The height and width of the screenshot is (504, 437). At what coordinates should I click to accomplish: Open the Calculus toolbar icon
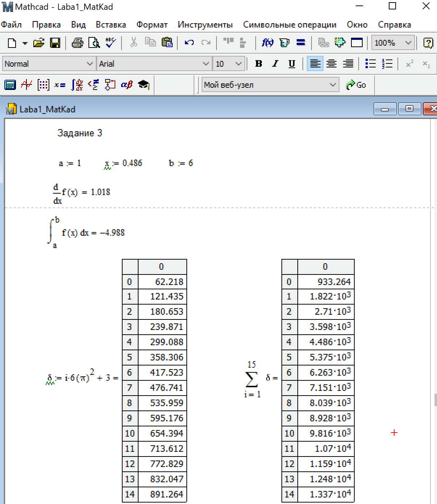click(77, 85)
